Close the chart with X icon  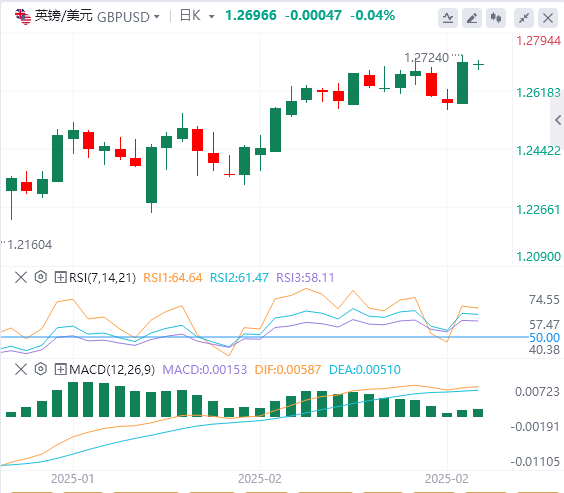click(x=548, y=18)
